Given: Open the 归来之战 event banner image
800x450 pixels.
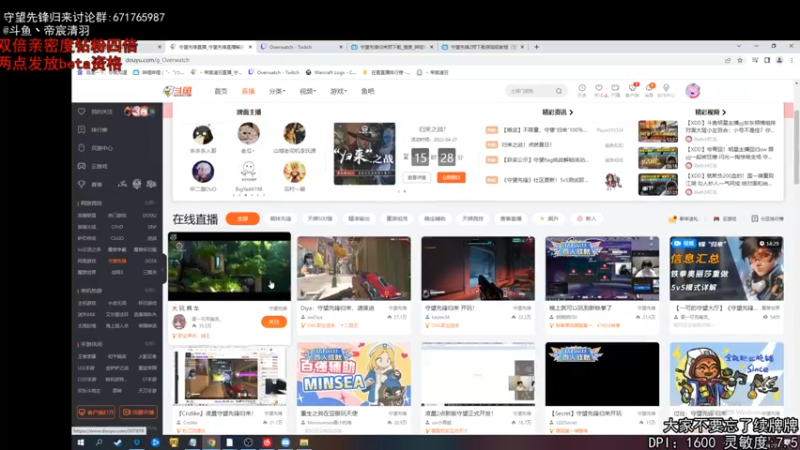Looking at the screenshot, I should click(364, 154).
